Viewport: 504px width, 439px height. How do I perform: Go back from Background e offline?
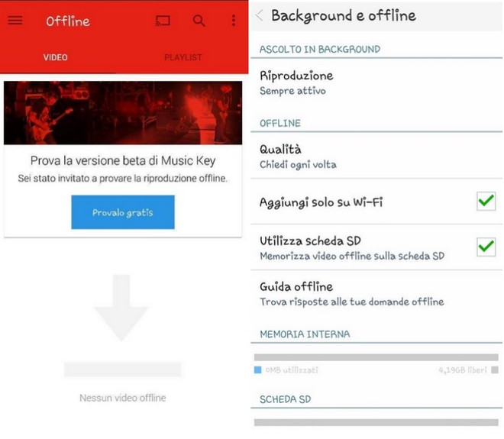pyautogui.click(x=260, y=15)
